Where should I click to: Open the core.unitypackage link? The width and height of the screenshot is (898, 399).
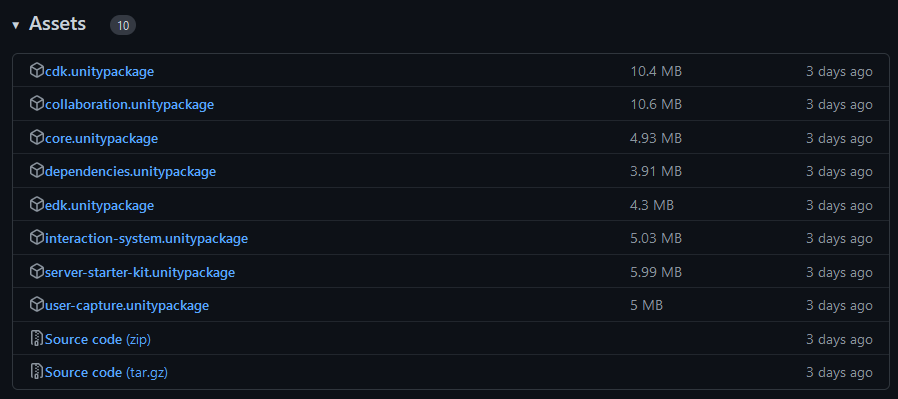coord(101,139)
